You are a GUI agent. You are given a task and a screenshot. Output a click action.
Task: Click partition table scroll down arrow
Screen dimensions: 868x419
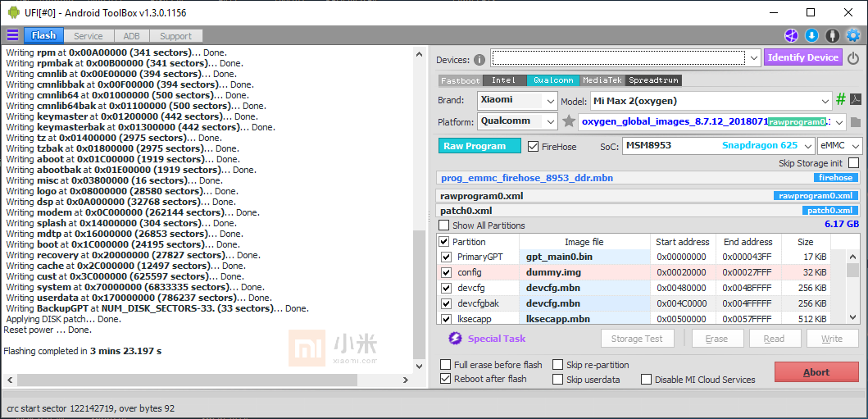pyautogui.click(x=853, y=317)
